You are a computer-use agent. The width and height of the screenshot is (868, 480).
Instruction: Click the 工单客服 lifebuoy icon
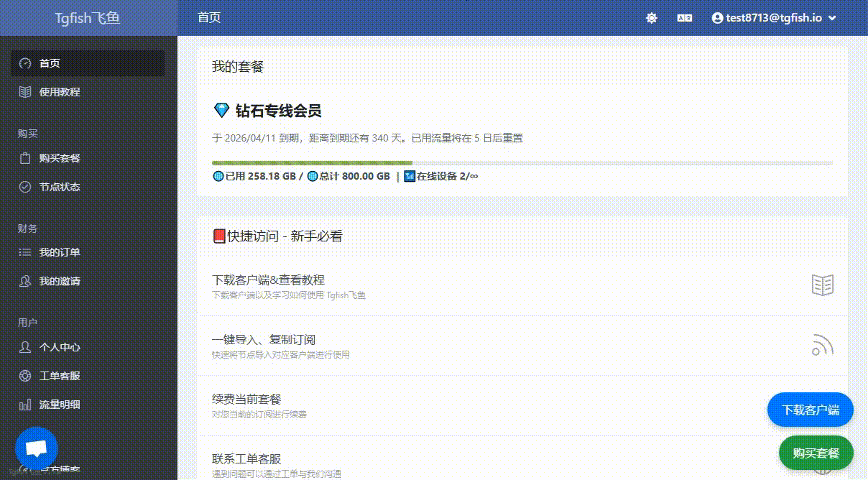26,376
